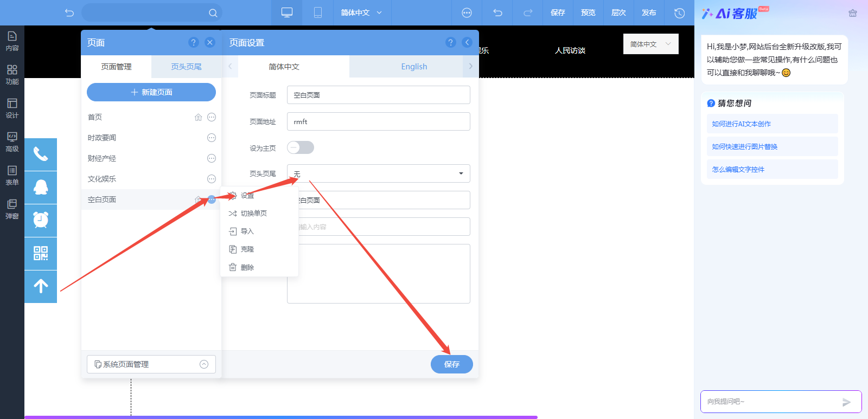Click the redo toolbar icon

(528, 12)
